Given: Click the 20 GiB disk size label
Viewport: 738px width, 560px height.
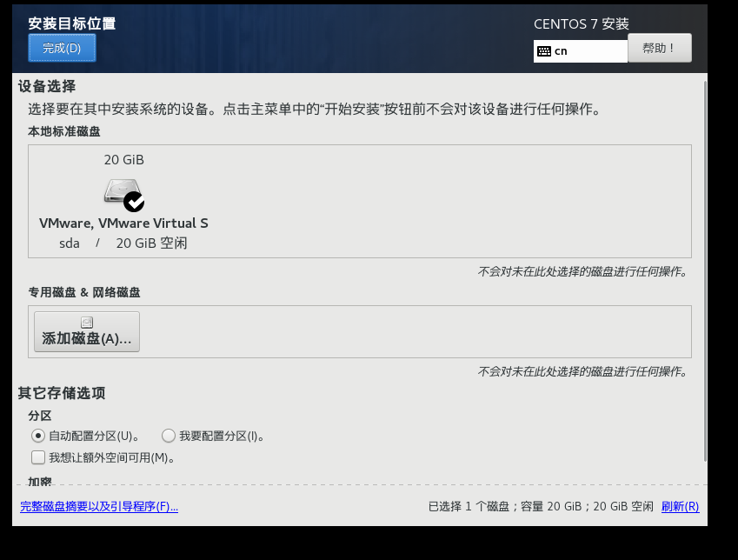Looking at the screenshot, I should tap(123, 160).
